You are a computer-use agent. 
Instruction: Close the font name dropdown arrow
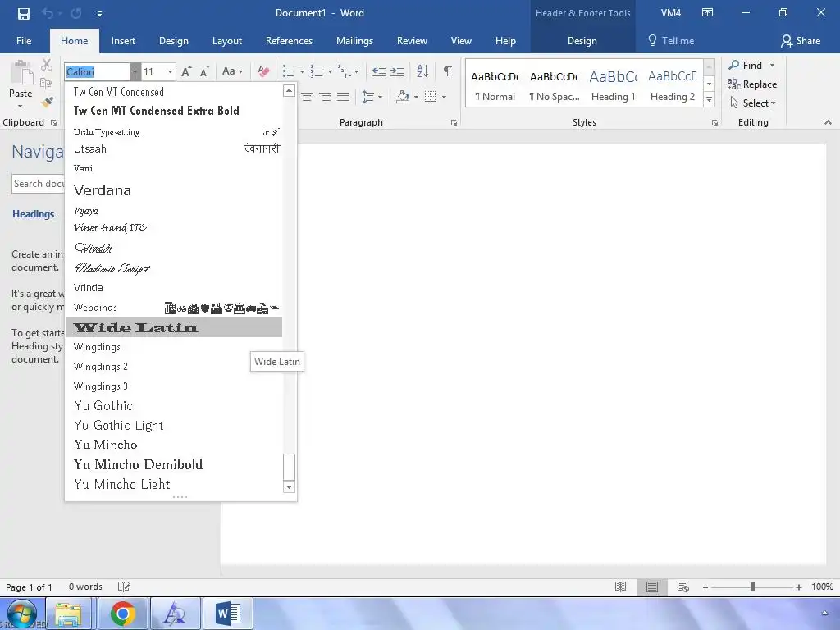pyautogui.click(x=135, y=72)
